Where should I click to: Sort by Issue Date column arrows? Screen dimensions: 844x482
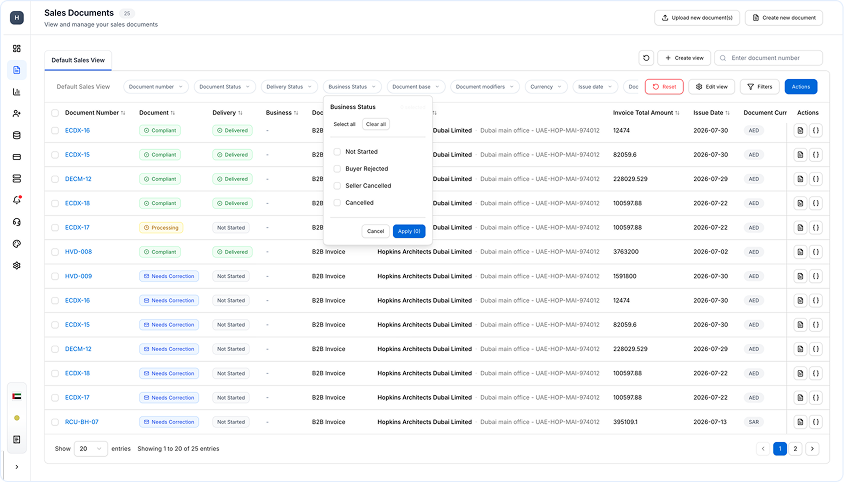727,113
